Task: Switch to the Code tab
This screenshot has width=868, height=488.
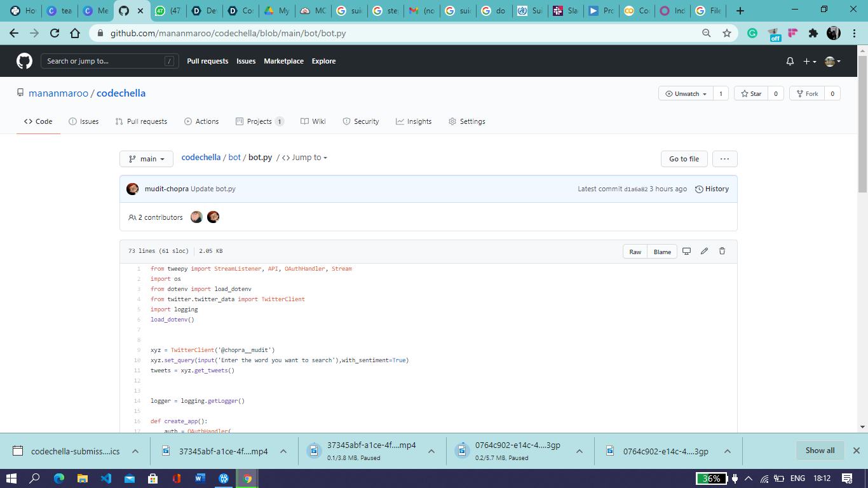Action: point(38,121)
